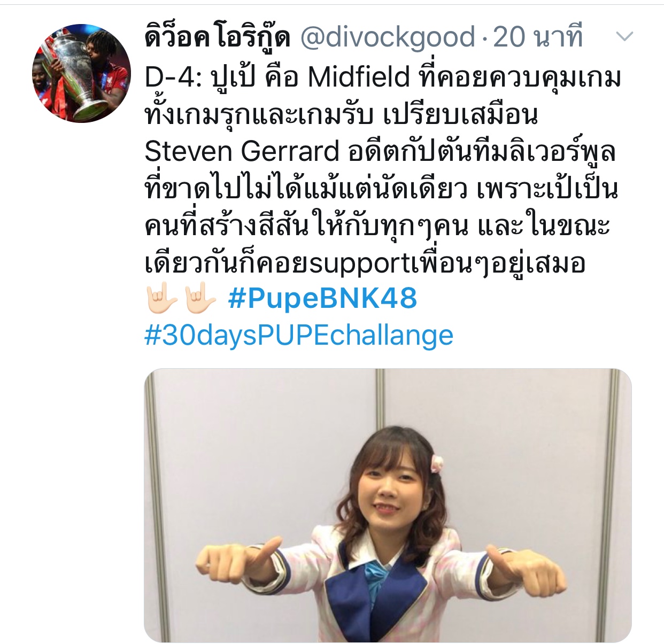The image size is (664, 644).
Task: Open the #30daysPUPEchallange hashtag
Action: pos(299,336)
